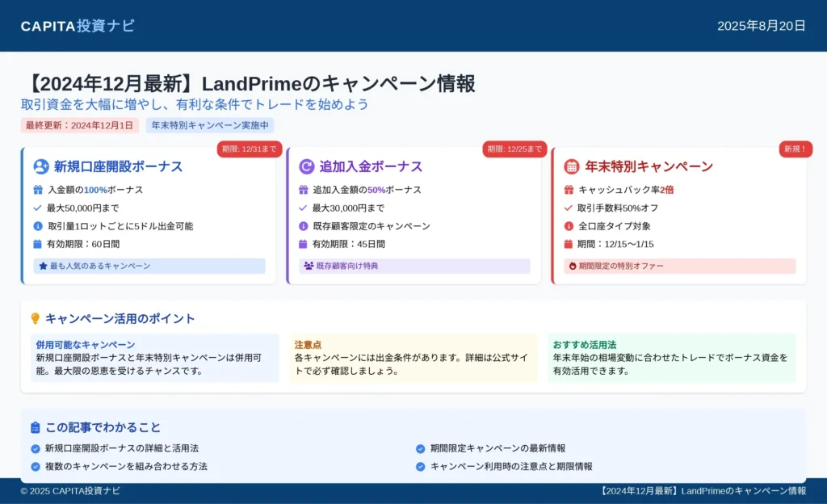The image size is (827, 504).
Task: Click the info icon beside 全口座タイプ対象
Action: (569, 226)
